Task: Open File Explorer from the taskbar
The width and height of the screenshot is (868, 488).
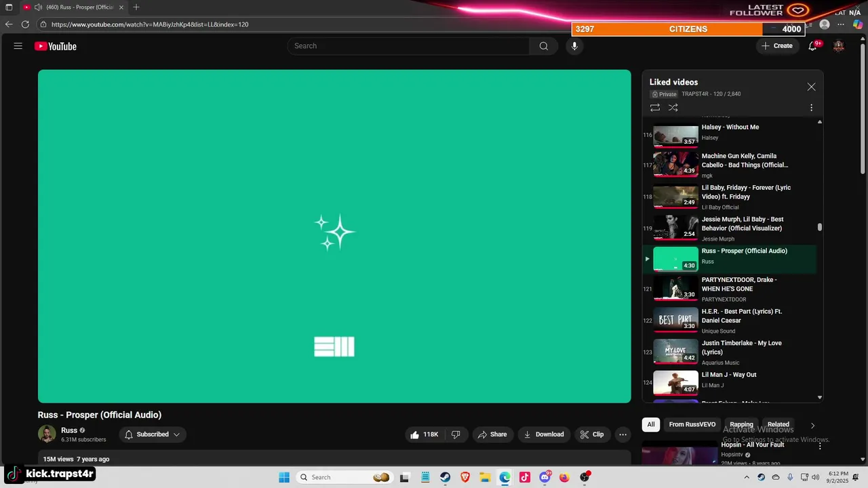Action: point(485,477)
